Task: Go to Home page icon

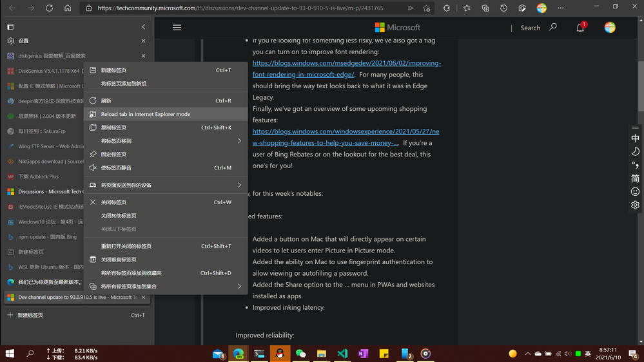Action: click(x=68, y=8)
